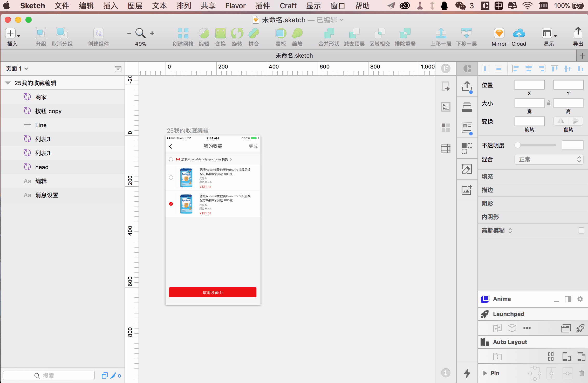The width and height of the screenshot is (588, 383).
Task: Open Sketch Cloud upload
Action: click(519, 33)
